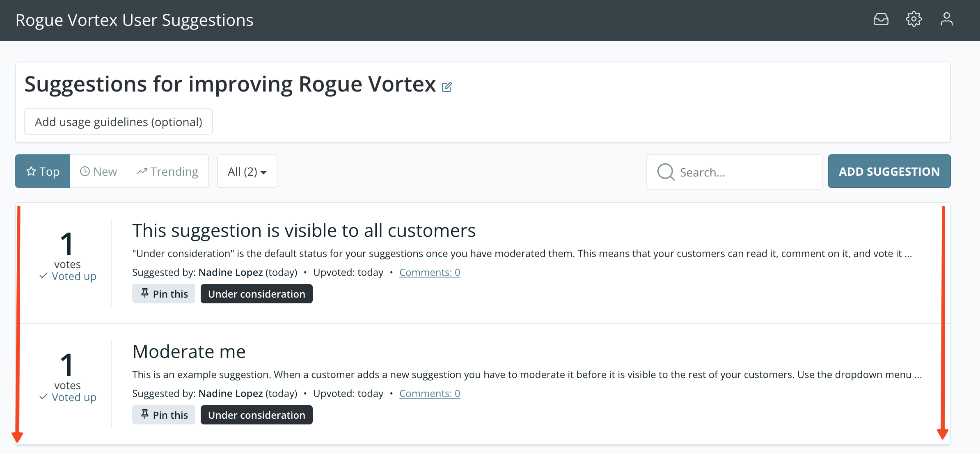
Task: Open Under consideration status for Moderate me
Action: tap(256, 415)
